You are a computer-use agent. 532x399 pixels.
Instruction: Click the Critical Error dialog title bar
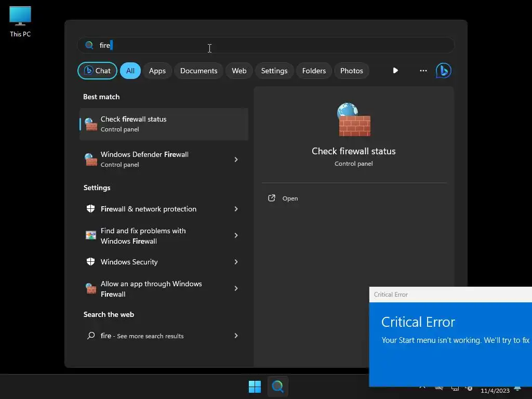coord(450,295)
